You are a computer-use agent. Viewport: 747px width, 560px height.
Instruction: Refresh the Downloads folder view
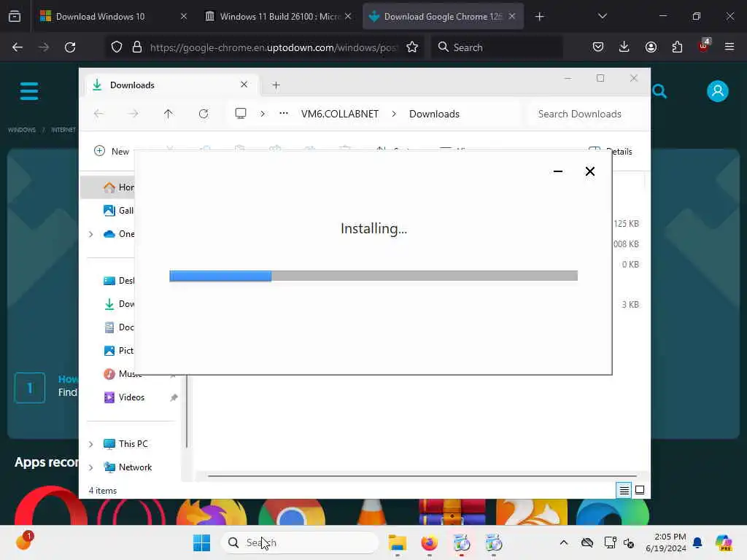204,114
